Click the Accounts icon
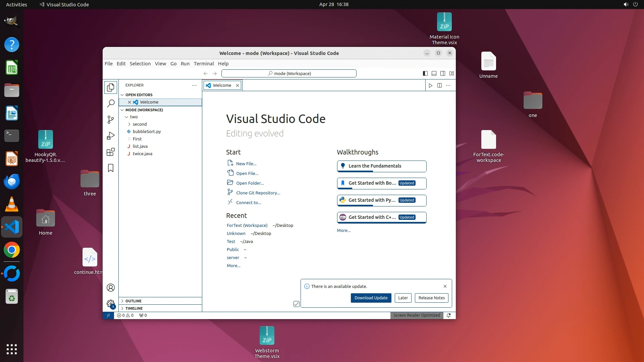 (x=111, y=288)
